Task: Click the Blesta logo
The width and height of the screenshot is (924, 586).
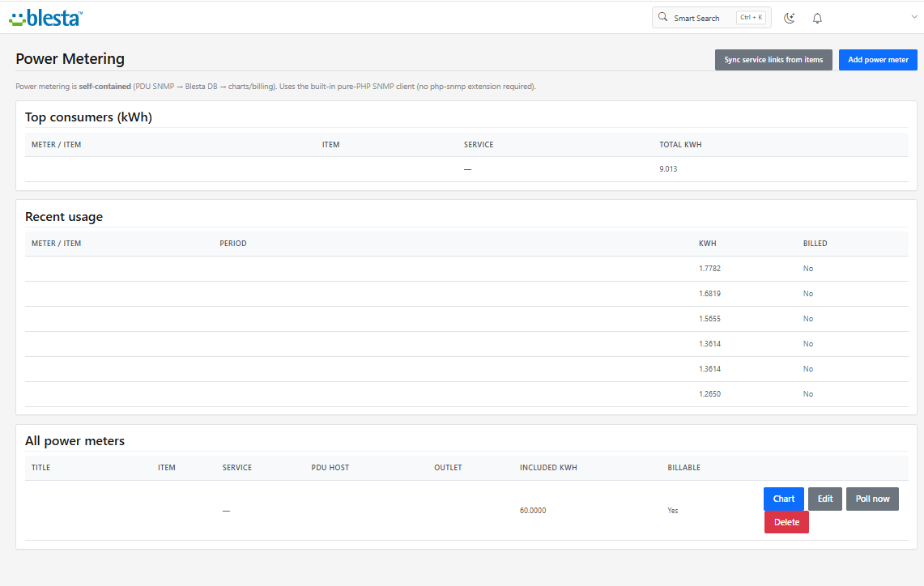Action: click(45, 19)
